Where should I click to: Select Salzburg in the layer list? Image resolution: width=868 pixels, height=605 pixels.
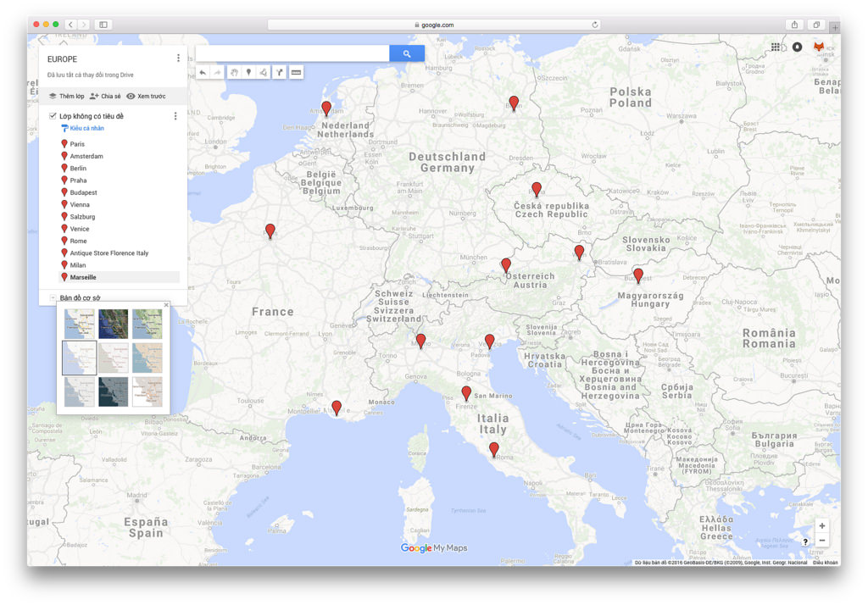(82, 217)
